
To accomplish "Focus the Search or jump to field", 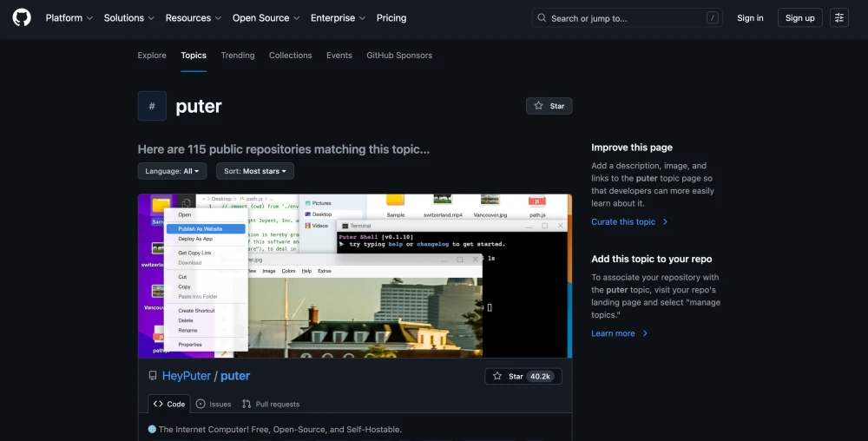I will pyautogui.click(x=627, y=17).
